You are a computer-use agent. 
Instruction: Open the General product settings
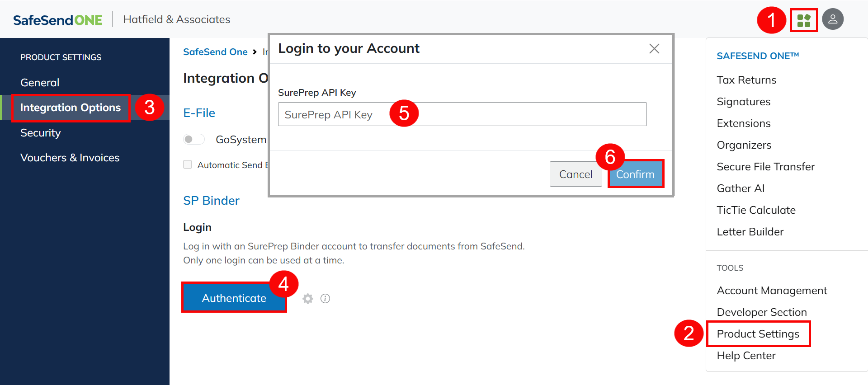pos(40,83)
